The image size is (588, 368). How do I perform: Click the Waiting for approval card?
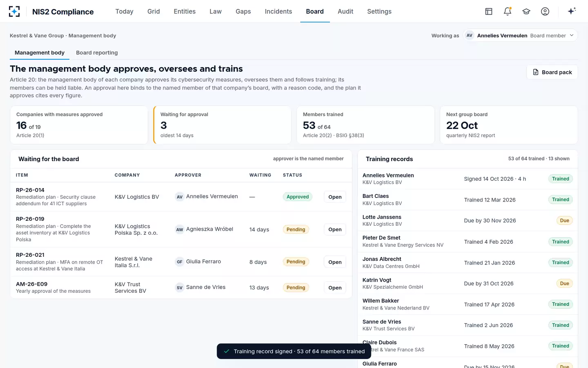click(x=222, y=125)
